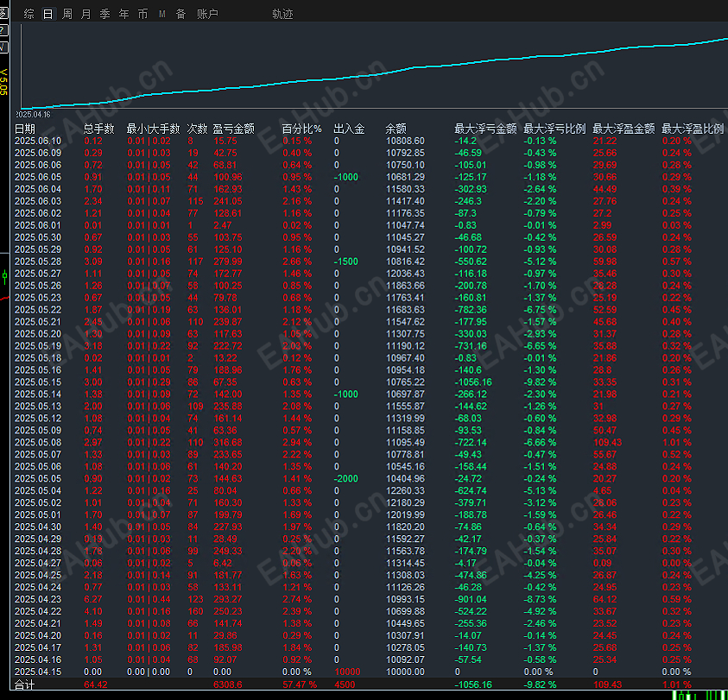Click the -9.82 % ratio on 2025.05.15
The height and width of the screenshot is (700, 728).
click(540, 382)
